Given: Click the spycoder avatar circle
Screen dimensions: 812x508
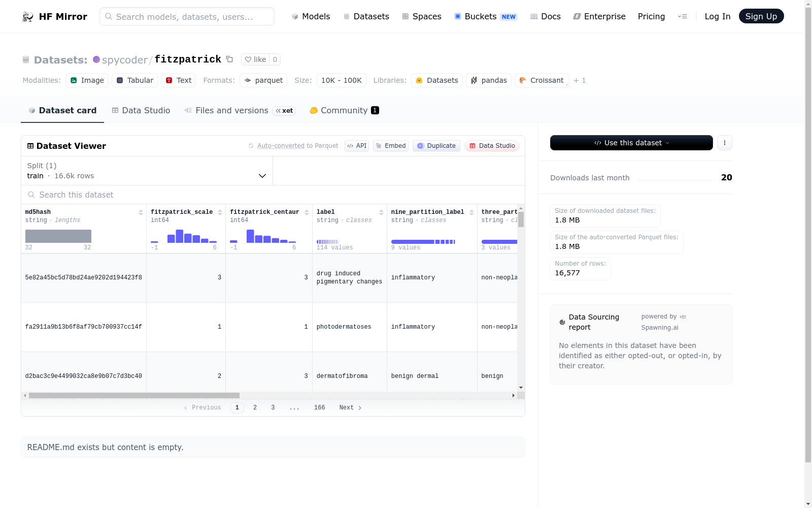Looking at the screenshot, I should [96, 59].
